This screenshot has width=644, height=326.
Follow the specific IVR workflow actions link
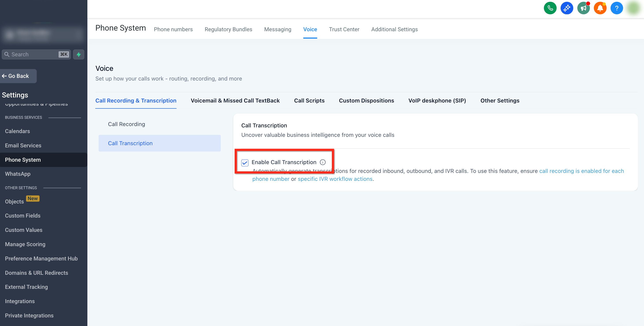335,179
